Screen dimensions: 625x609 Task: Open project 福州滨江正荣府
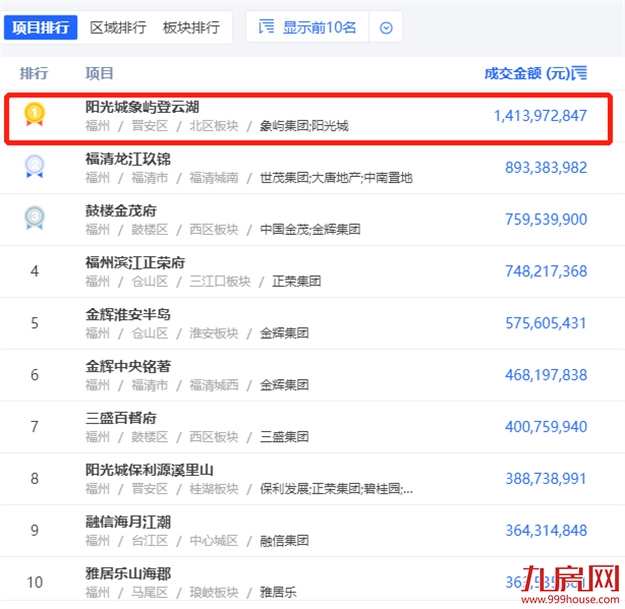(135, 263)
